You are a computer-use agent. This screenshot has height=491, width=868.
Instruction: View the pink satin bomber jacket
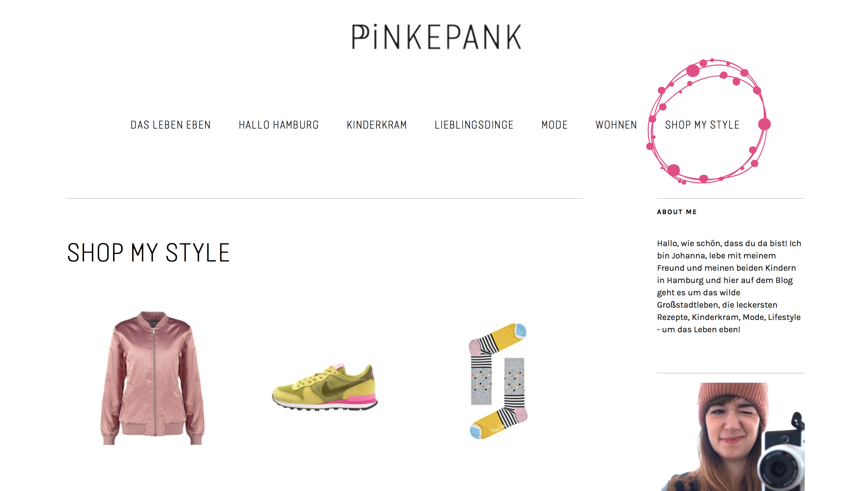pyautogui.click(x=152, y=378)
